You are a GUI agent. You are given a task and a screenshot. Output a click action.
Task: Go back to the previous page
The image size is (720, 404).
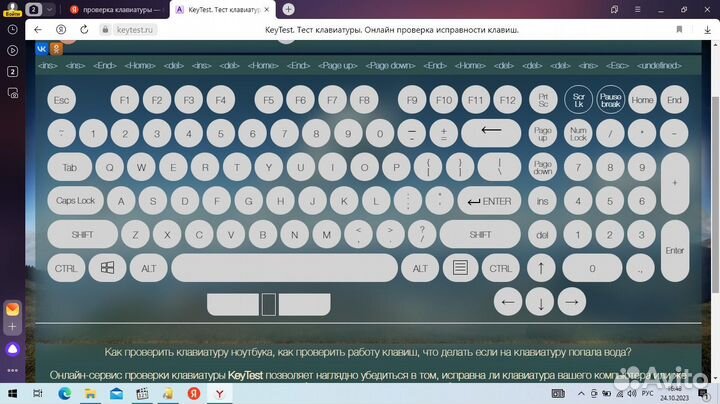point(38,30)
